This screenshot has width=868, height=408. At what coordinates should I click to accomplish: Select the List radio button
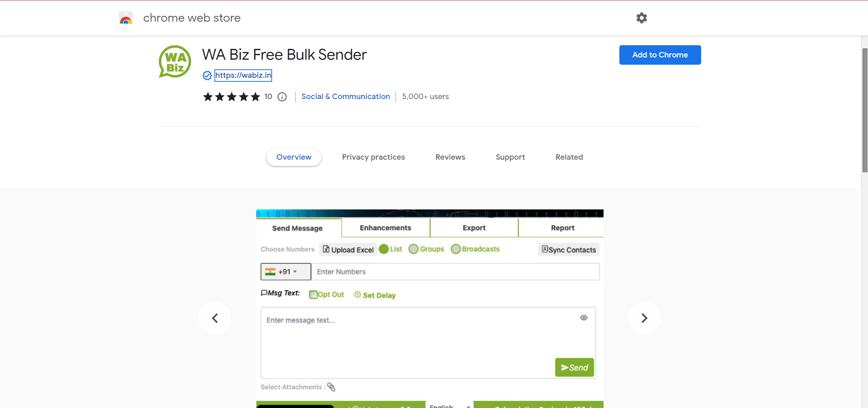384,249
